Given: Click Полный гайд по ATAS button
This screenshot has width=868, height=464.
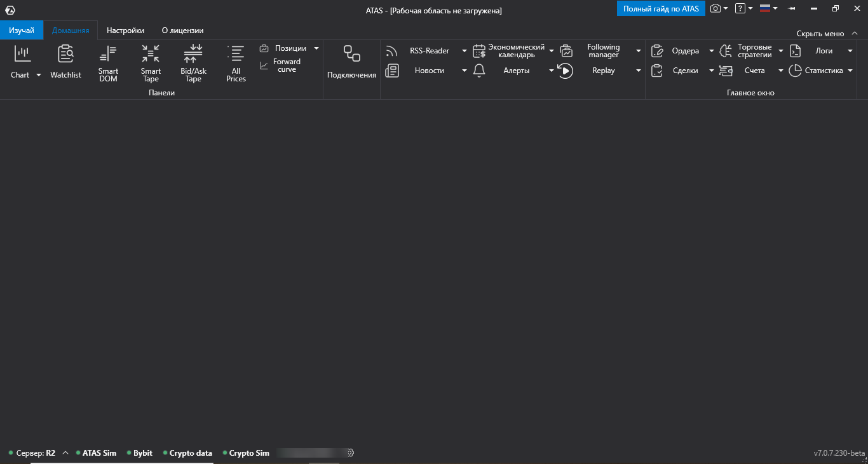Looking at the screenshot, I should [x=661, y=8].
